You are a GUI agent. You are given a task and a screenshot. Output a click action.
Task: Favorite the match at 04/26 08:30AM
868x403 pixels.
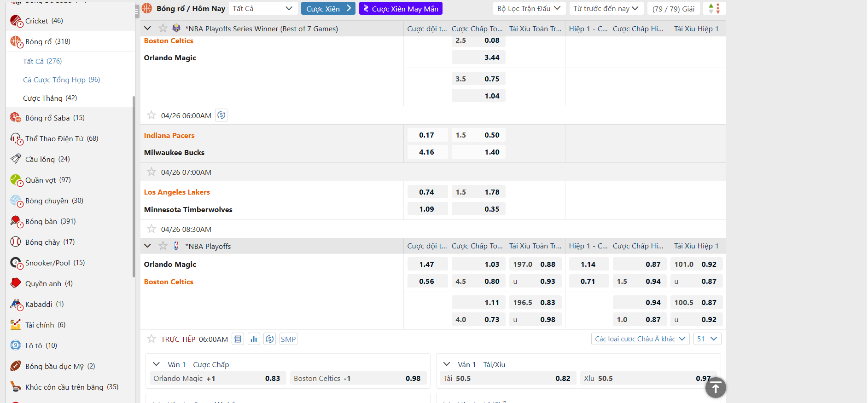(x=151, y=229)
